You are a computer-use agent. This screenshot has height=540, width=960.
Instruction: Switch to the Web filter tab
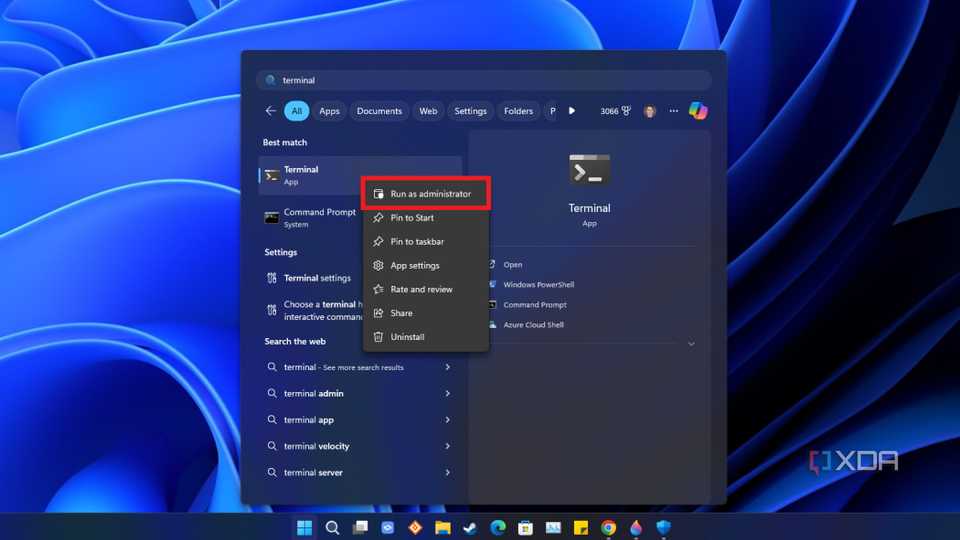point(428,111)
